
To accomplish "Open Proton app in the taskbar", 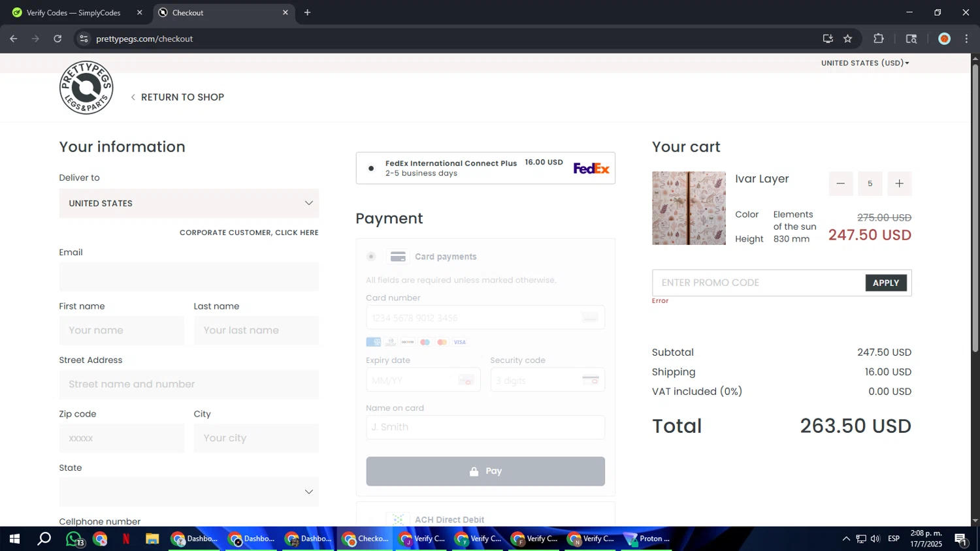I will (647, 539).
